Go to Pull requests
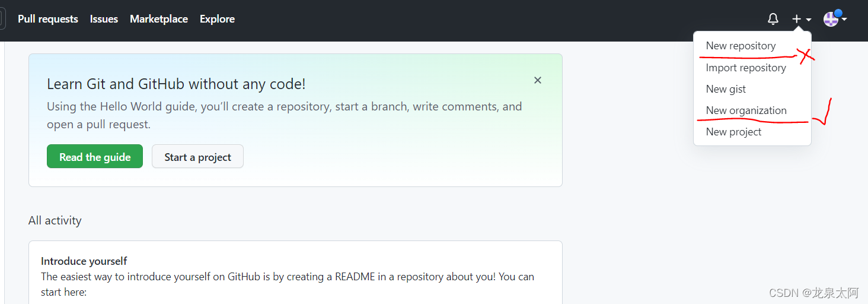Screen dimensions: 868x304 [x=48, y=19]
